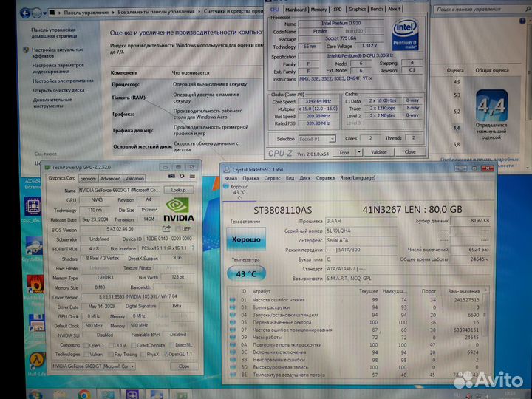Click the NVIDIA logo in GPU-Z
The width and height of the screenshot is (532, 399).
tap(179, 210)
